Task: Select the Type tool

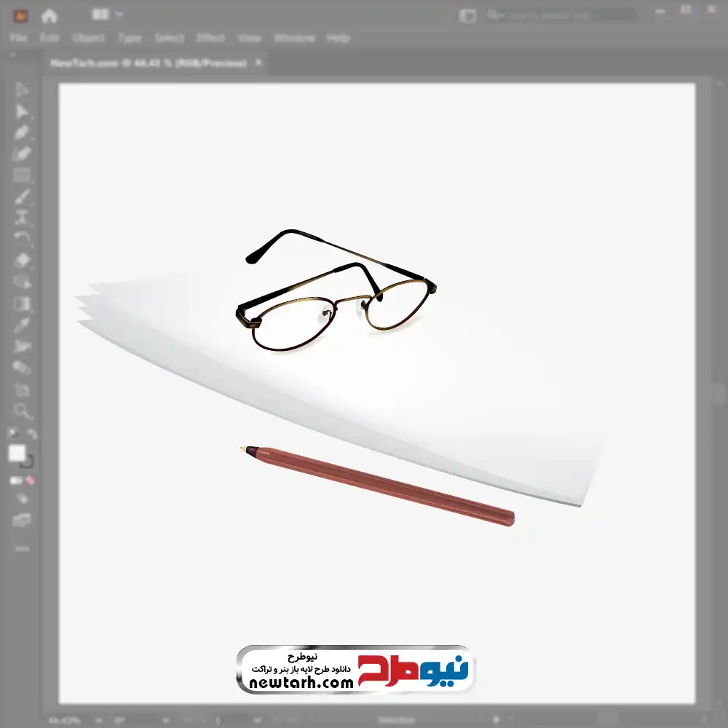Action: tap(22, 218)
